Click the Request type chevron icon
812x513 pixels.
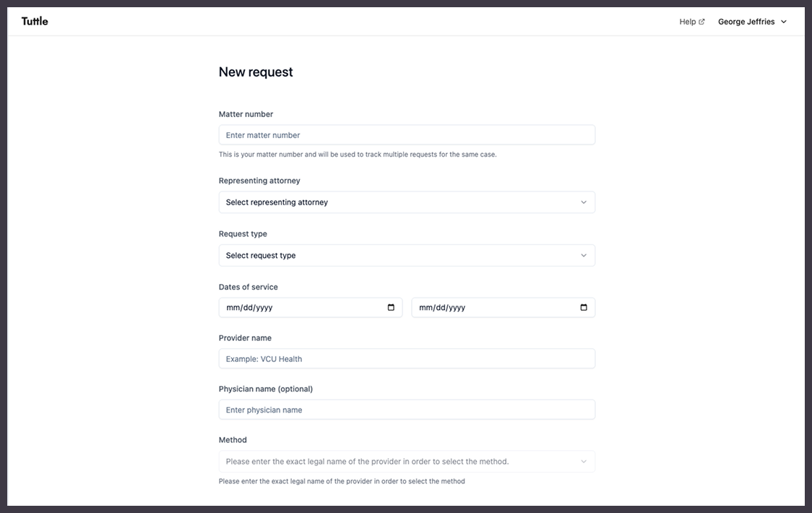tap(584, 256)
